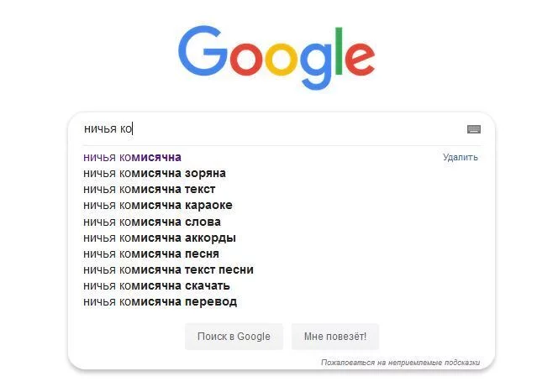Screen dimensions: 537x392
Task: Choose the suggestion ending in 'слова'
Action: click(x=152, y=222)
